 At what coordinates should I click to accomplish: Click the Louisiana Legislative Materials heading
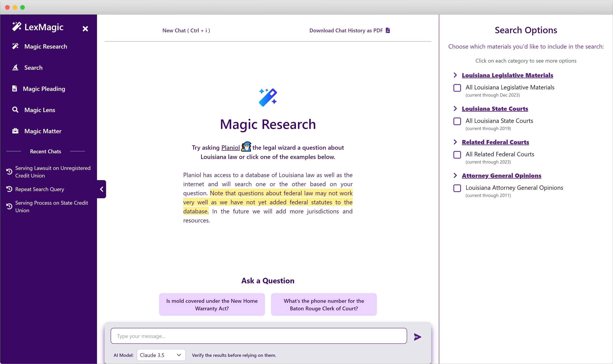(507, 75)
